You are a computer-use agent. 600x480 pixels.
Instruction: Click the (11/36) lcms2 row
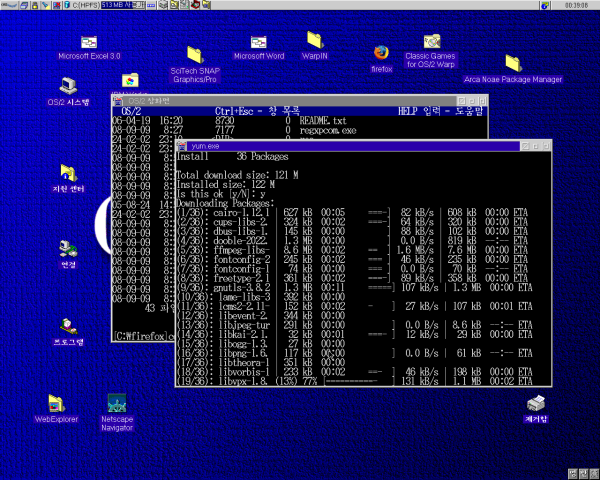click(x=354, y=306)
